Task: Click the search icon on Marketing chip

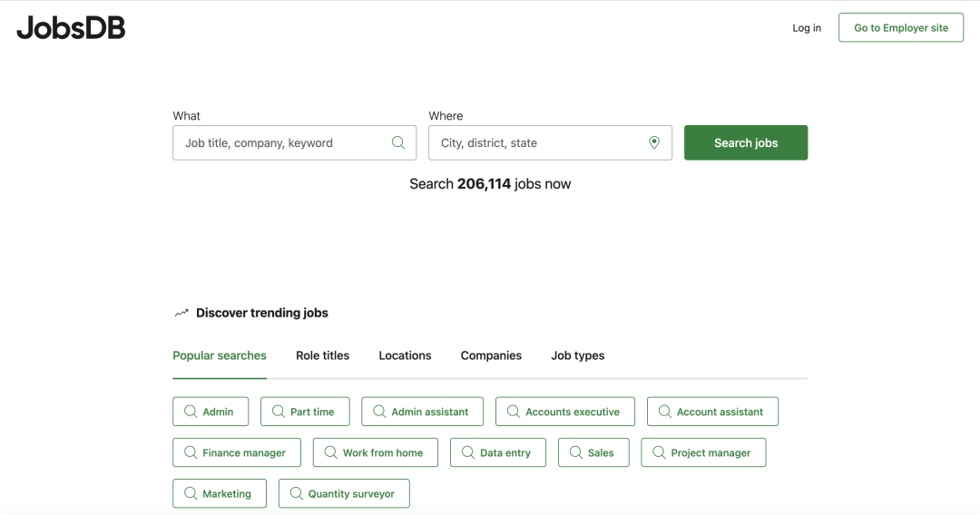Action: point(191,493)
